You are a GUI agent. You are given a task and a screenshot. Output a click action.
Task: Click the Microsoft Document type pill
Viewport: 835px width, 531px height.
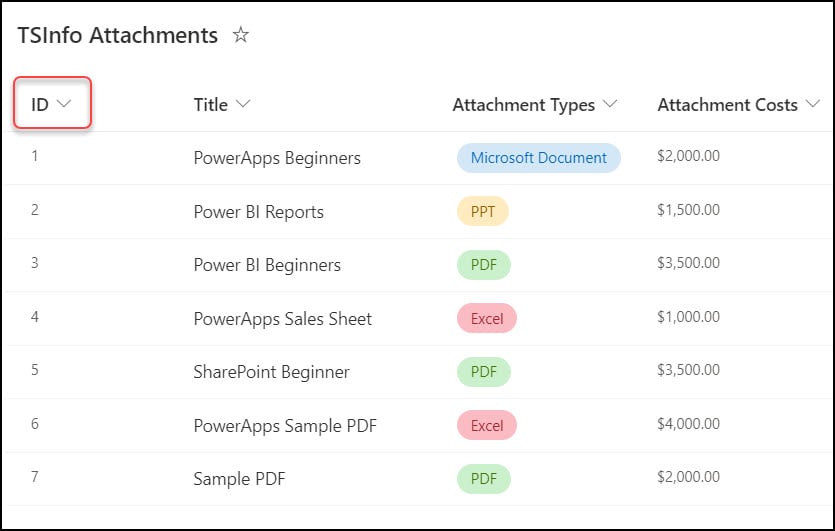pos(538,158)
